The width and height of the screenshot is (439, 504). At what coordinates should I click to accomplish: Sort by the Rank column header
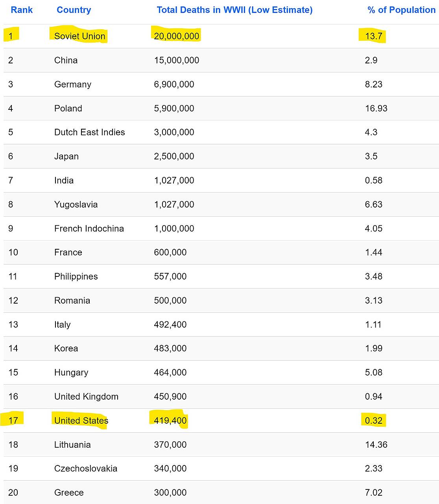(x=22, y=10)
